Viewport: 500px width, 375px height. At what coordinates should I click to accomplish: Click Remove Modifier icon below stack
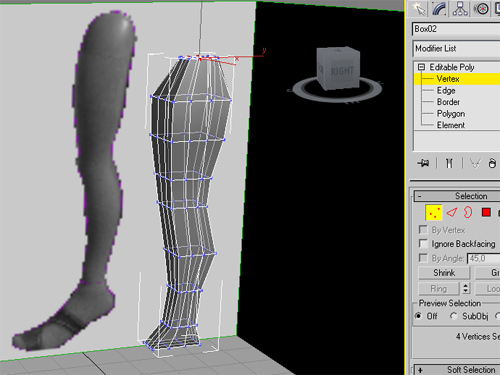point(492,163)
